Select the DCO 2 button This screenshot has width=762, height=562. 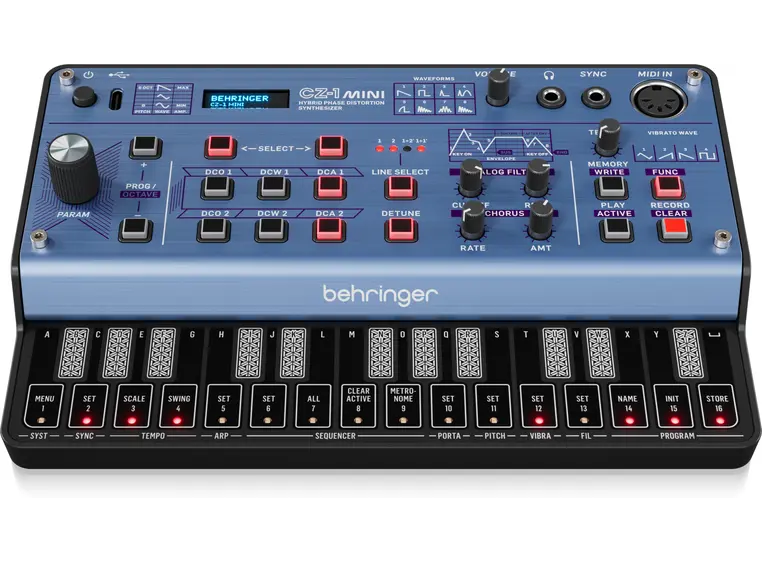tap(214, 229)
